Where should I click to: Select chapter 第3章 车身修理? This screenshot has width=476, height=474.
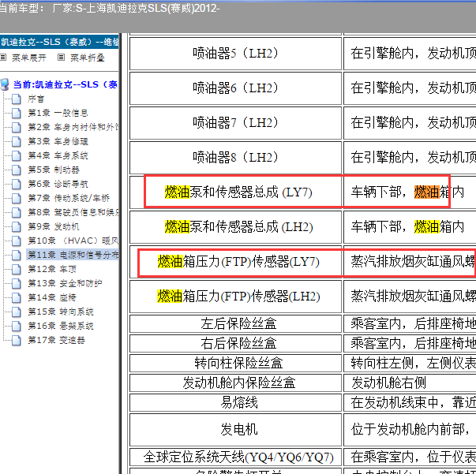pyautogui.click(x=58, y=142)
